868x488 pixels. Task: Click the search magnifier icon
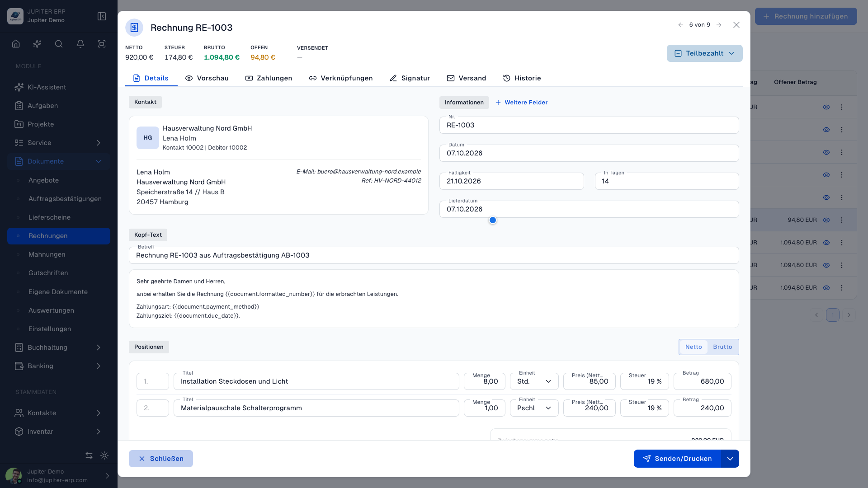pos(59,44)
